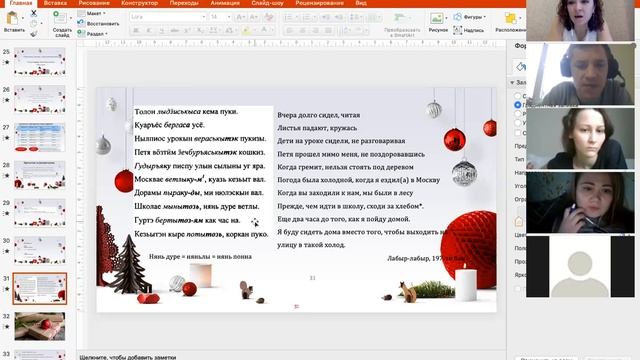
Task: Open the Слайд-шоу tab
Action: click(x=267, y=3)
